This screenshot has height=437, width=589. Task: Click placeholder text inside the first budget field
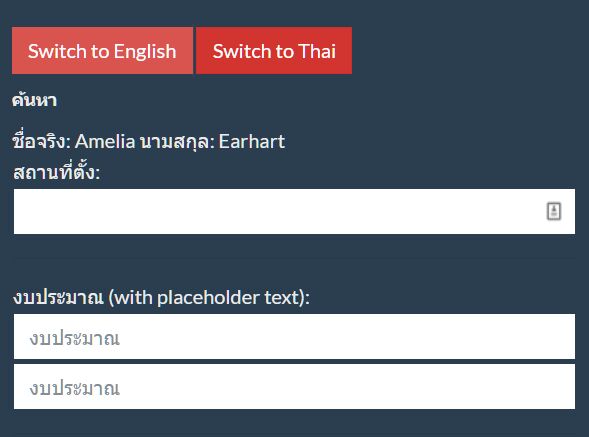pos(75,338)
